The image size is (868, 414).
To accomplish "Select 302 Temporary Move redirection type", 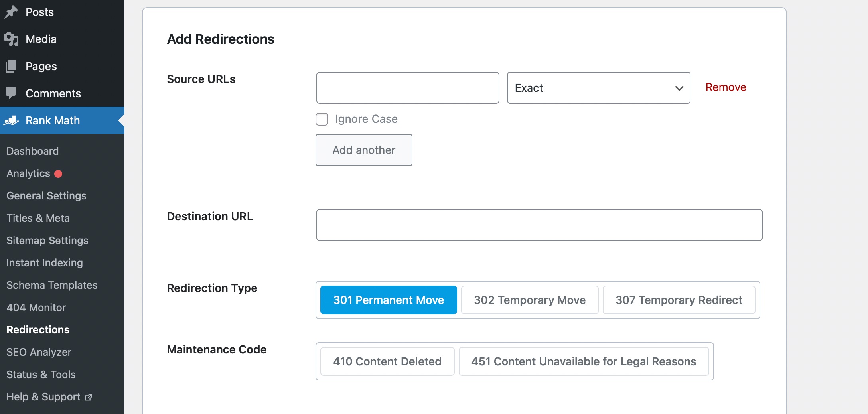I will [x=530, y=300].
